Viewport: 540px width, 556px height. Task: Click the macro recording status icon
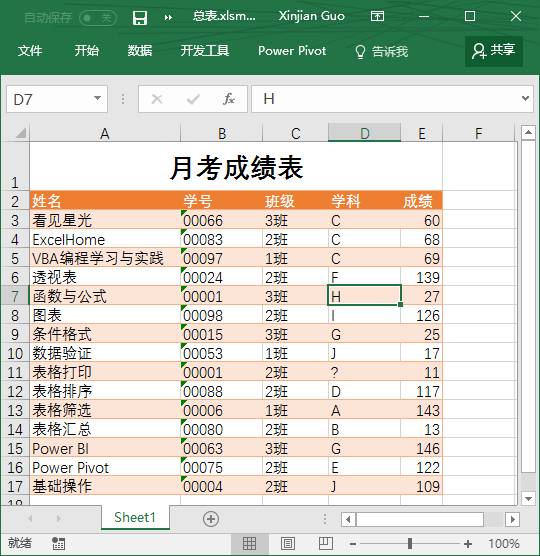[x=59, y=543]
